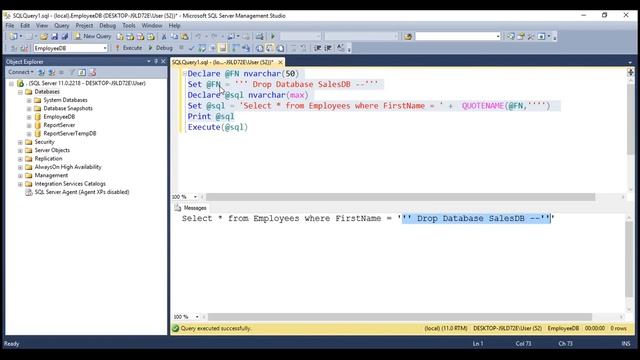Click the Open File folder icon
The image size is (640, 360).
pos(44,36)
